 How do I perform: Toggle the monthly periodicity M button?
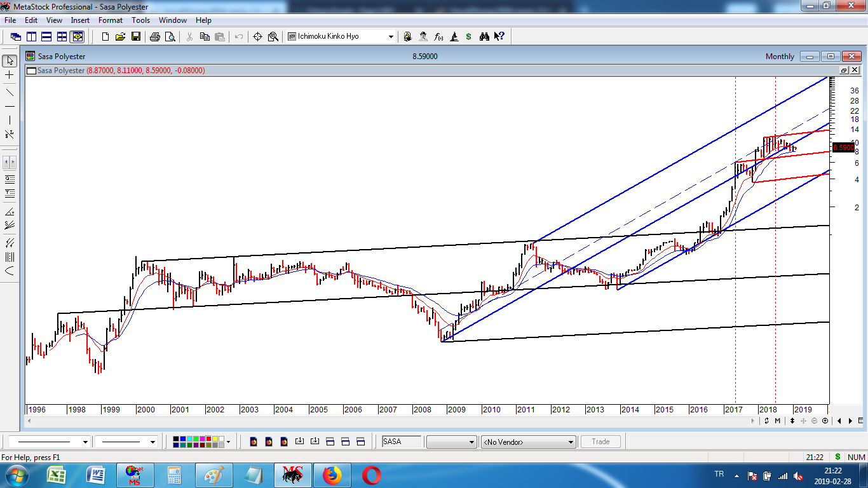(777, 421)
